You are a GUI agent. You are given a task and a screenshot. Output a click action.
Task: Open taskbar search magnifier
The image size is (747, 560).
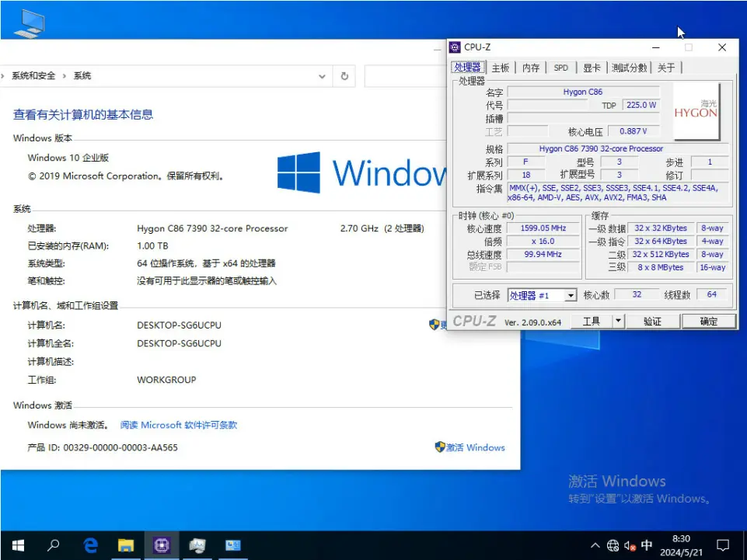(54, 545)
